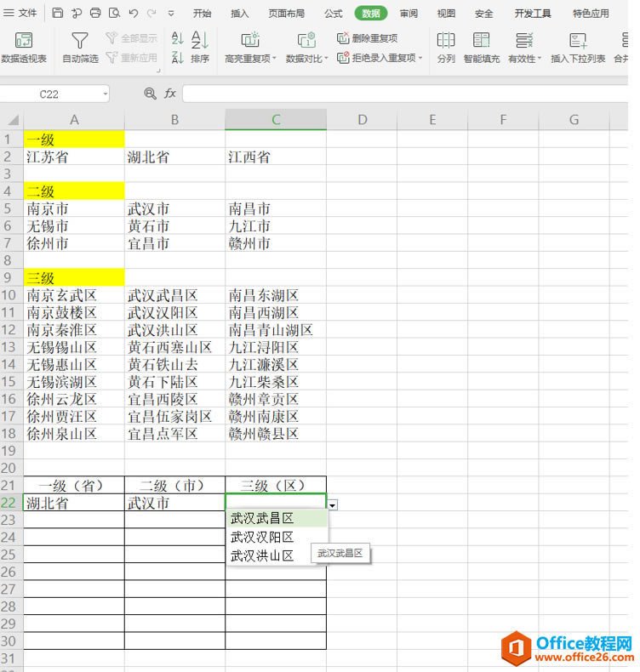This screenshot has height=672, width=640.
Task: Click the 湖北省 cell in row 22
Action: click(x=74, y=502)
